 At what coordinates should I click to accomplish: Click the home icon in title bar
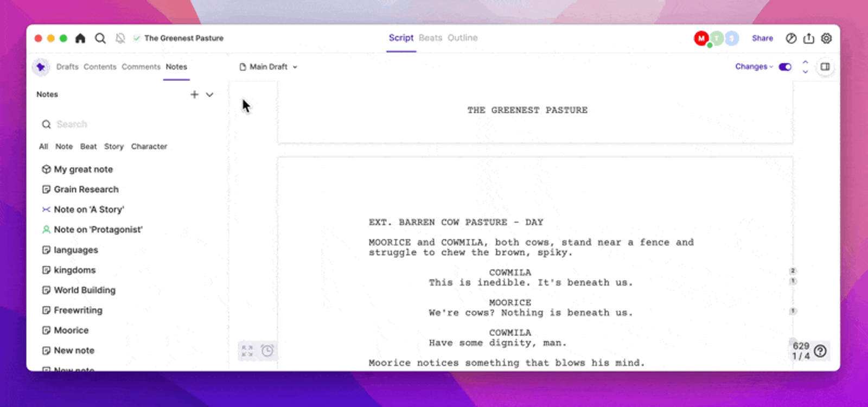80,38
